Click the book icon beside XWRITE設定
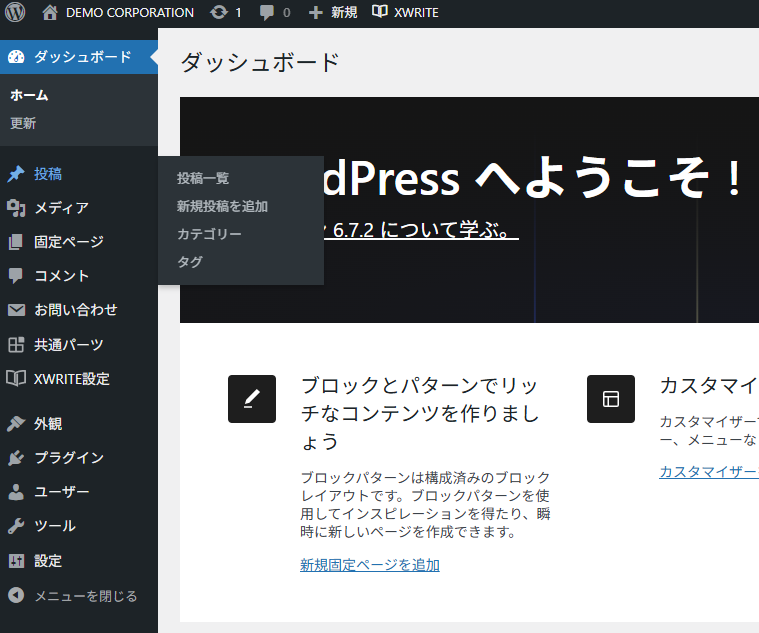 tap(16, 379)
